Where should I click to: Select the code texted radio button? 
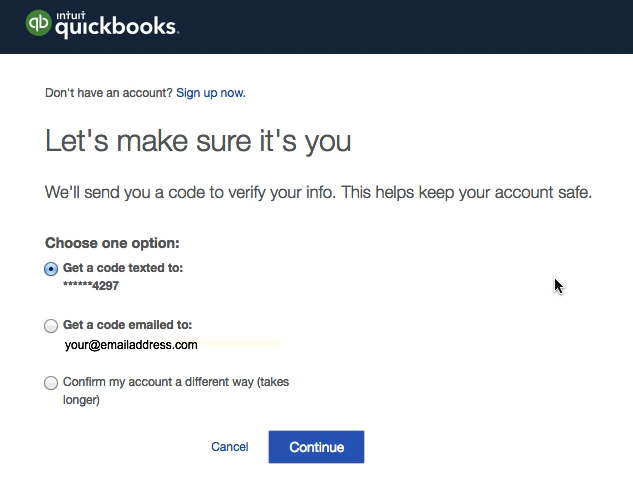coord(51,269)
